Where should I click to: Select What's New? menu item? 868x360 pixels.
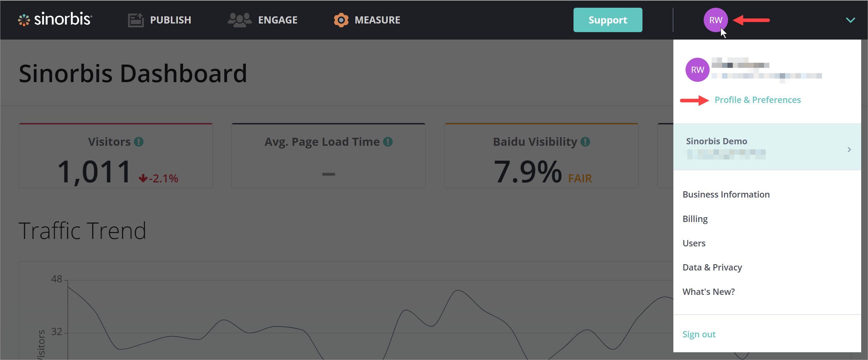[x=708, y=292]
